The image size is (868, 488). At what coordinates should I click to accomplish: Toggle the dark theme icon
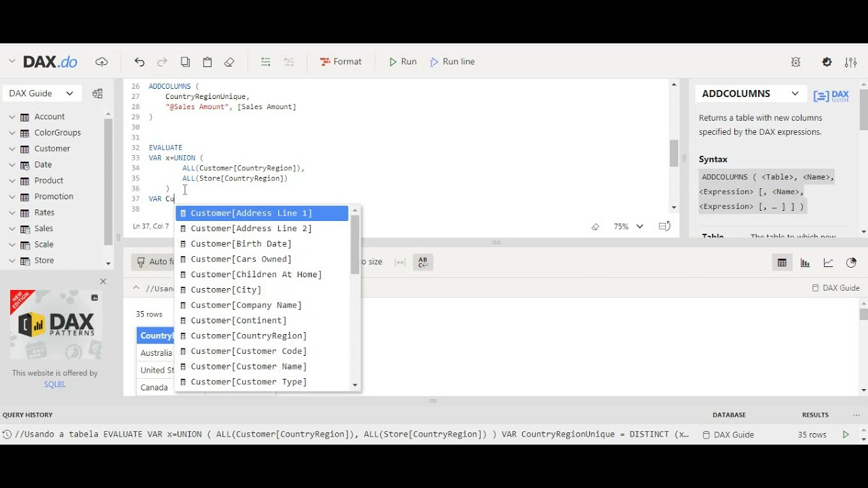coord(827,62)
